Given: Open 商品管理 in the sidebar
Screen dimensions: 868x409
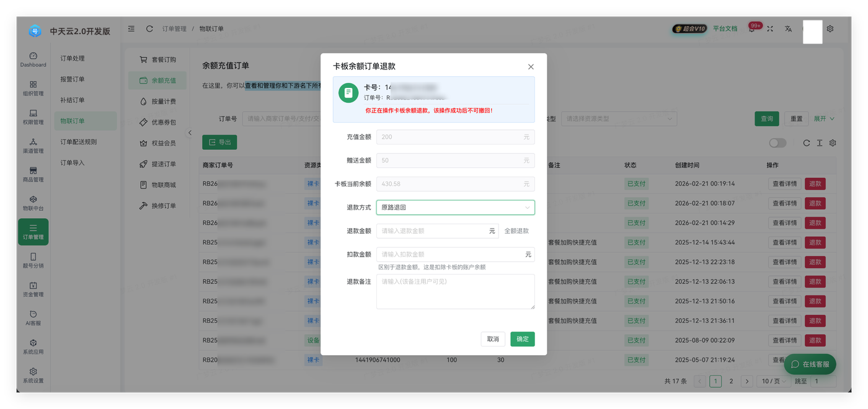Looking at the screenshot, I should coord(33,175).
